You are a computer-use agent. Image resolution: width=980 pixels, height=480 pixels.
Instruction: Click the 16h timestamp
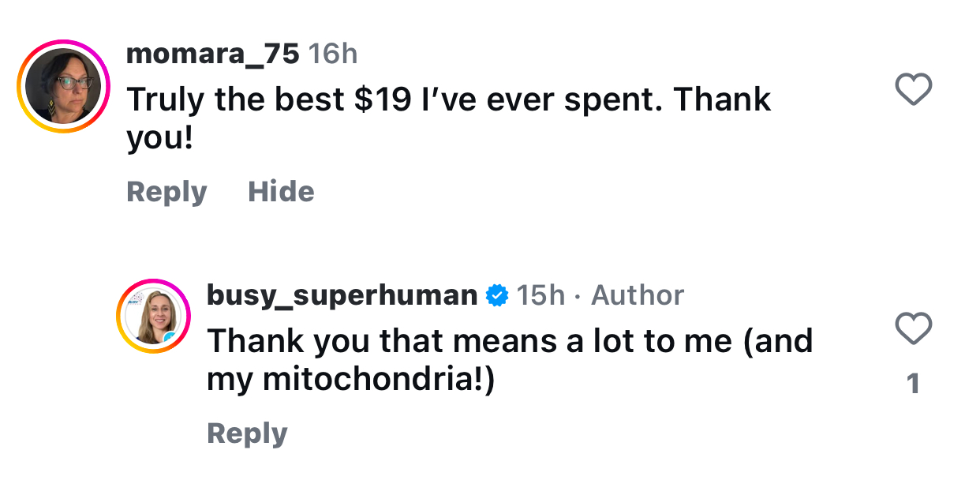[332, 54]
